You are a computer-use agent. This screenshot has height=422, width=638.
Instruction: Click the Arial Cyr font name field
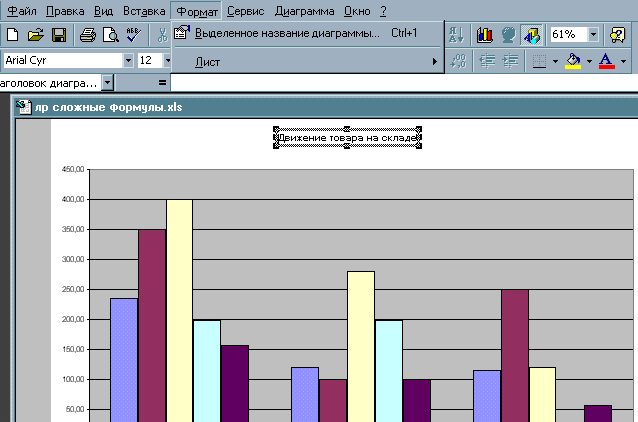(x=63, y=61)
